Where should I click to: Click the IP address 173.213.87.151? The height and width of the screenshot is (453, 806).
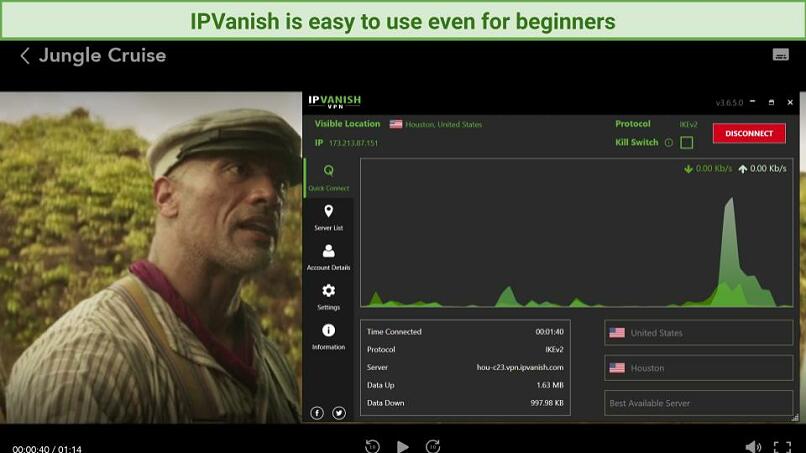(x=353, y=143)
